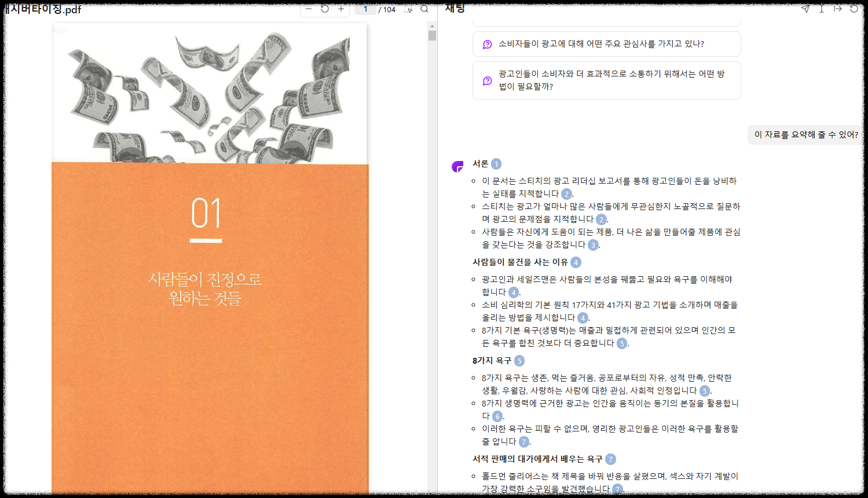
Task: Click the '이 자료를 요약해 줄 수 있어?' message
Action: (805, 134)
